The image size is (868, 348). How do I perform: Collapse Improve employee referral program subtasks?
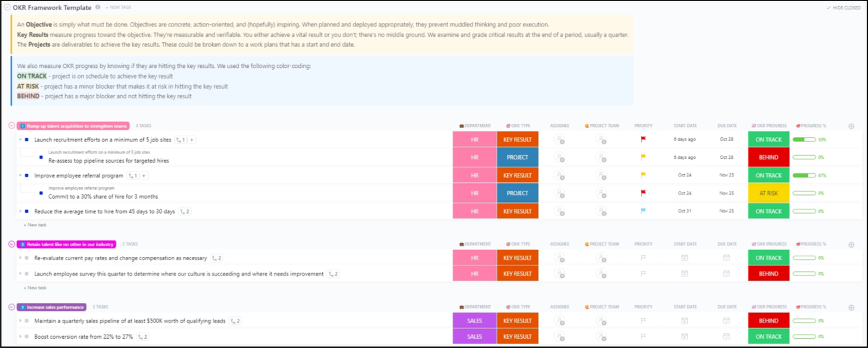(x=21, y=175)
